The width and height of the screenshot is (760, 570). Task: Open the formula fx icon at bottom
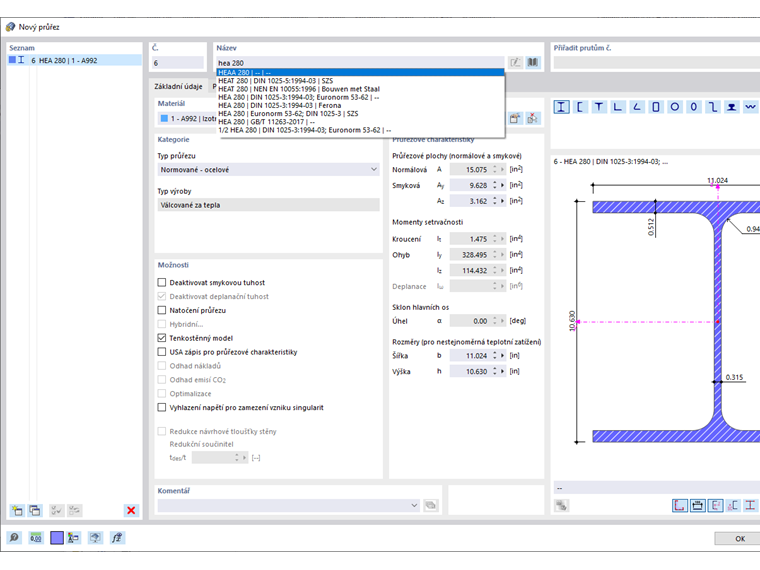[117, 538]
